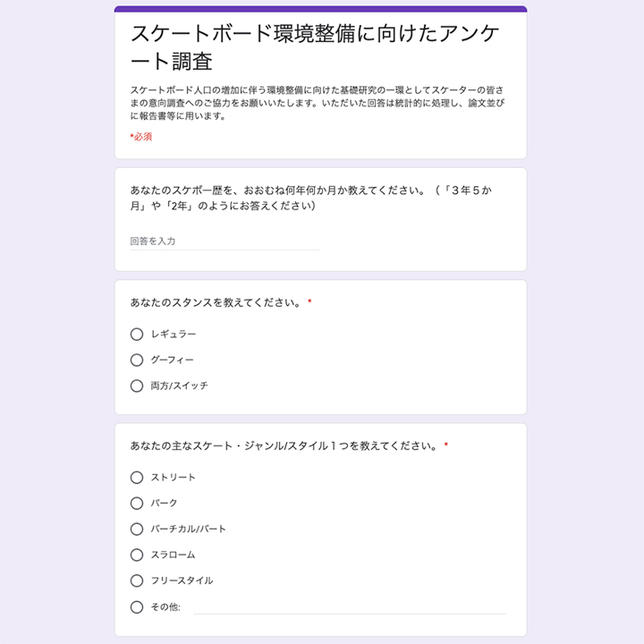
Task: Select the バーチカル/バート option
Action: pos(137,529)
